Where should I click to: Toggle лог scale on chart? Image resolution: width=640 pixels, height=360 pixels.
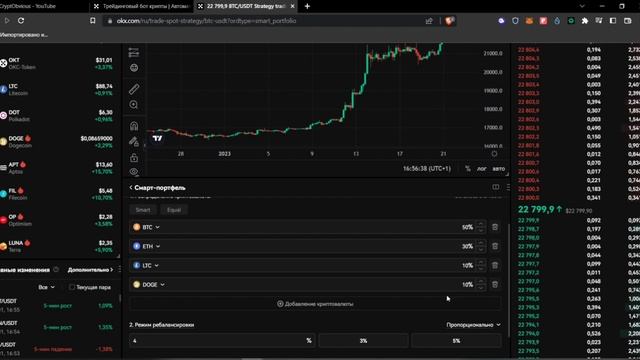[x=482, y=169]
